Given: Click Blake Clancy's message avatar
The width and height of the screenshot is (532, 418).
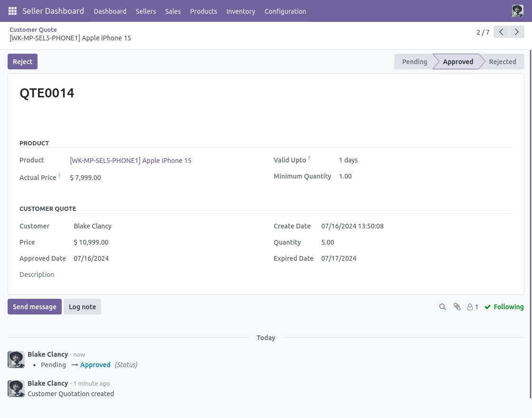Looking at the screenshot, I should coord(16,360).
